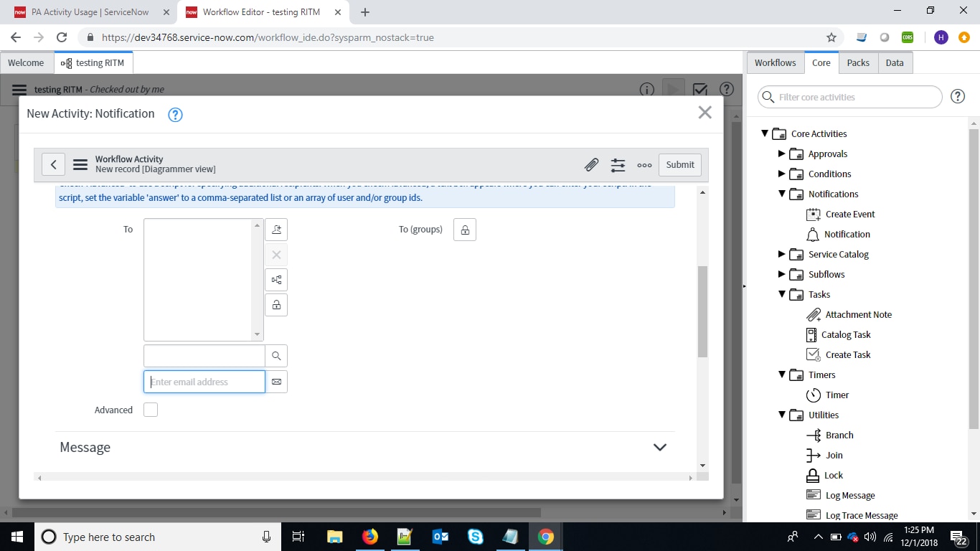The width and height of the screenshot is (980, 551).
Task: Click the activities panel vertical scrollbar
Action: (974, 280)
